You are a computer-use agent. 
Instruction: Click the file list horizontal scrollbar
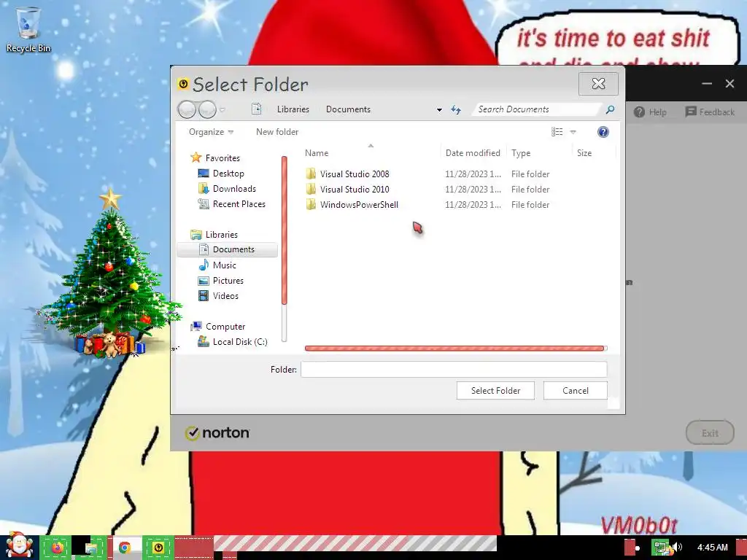455,348
